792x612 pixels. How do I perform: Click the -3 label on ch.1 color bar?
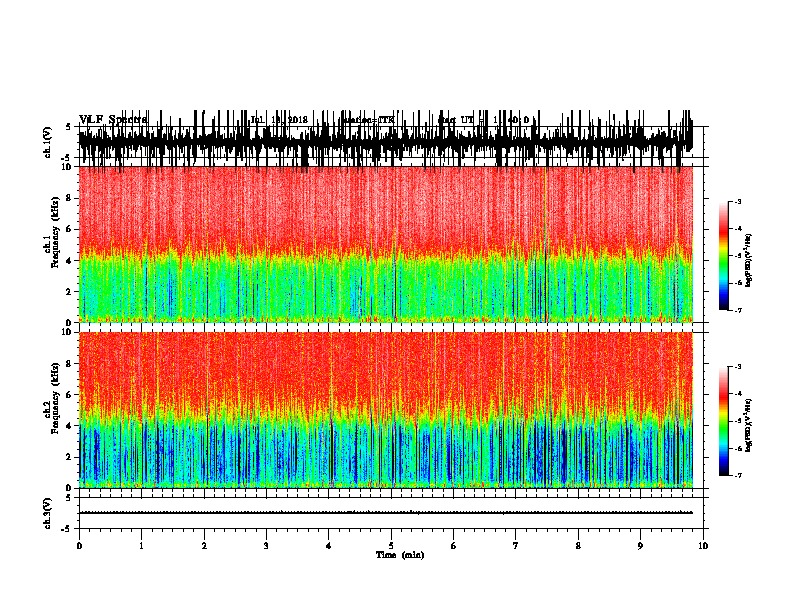click(x=738, y=201)
